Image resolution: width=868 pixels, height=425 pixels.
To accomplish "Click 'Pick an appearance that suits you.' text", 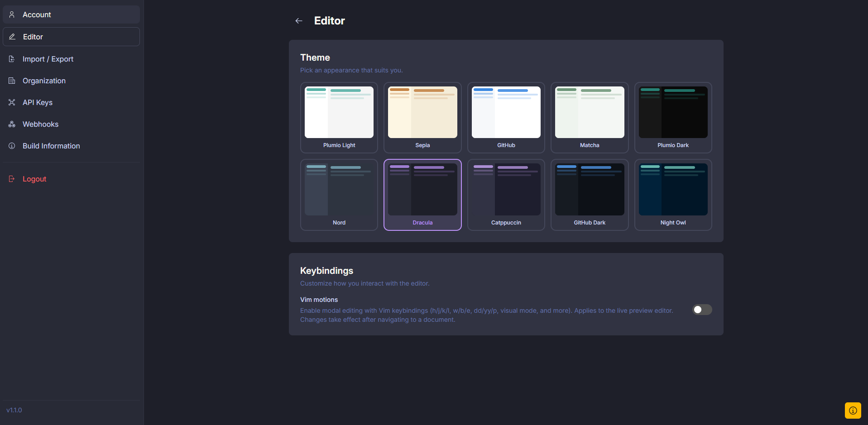I will coord(351,70).
